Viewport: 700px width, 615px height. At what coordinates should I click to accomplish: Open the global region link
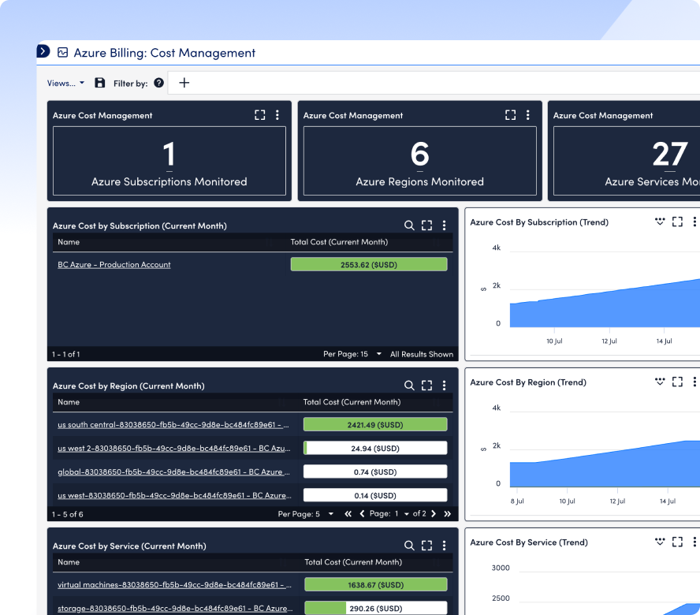(173, 471)
